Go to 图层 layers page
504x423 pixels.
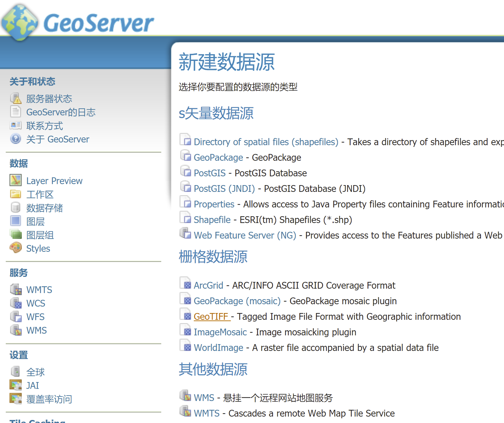pyautogui.click(x=36, y=222)
